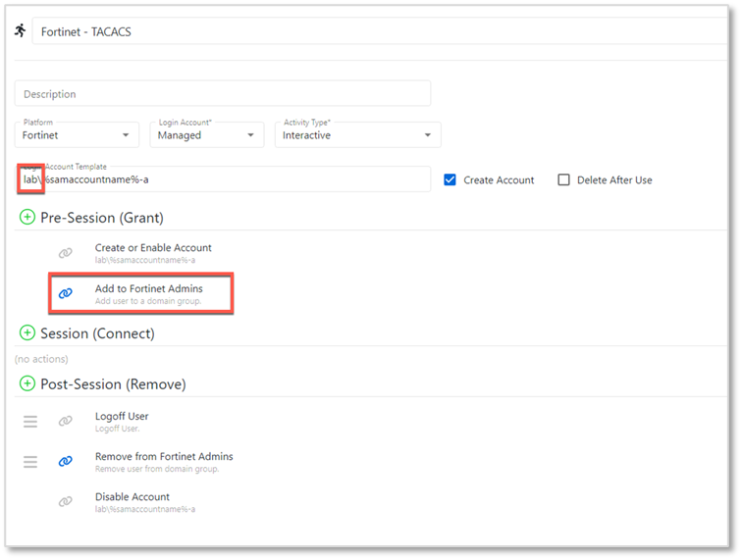Click the Description input field
Screen dimensions: 742x560
pos(223,93)
